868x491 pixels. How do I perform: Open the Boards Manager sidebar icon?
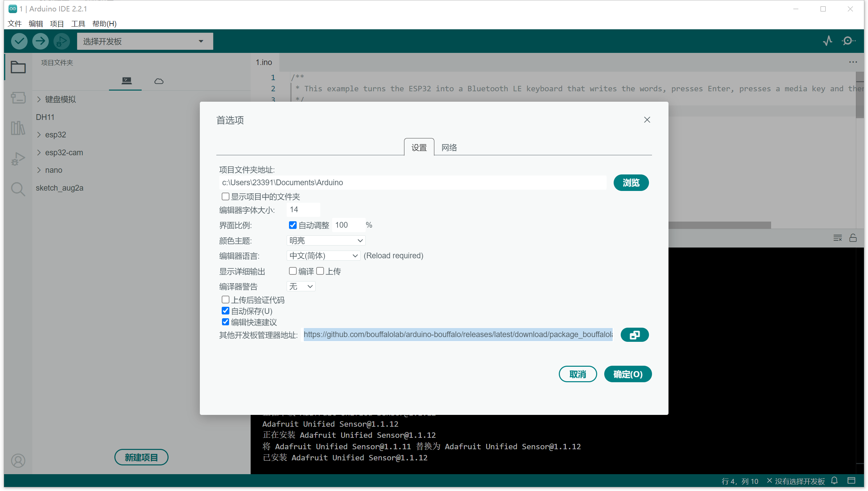18,98
